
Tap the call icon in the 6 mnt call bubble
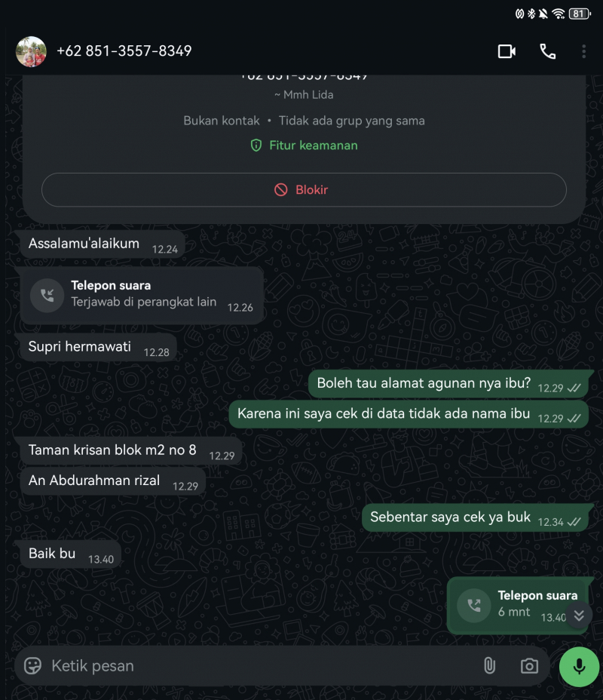(x=474, y=605)
